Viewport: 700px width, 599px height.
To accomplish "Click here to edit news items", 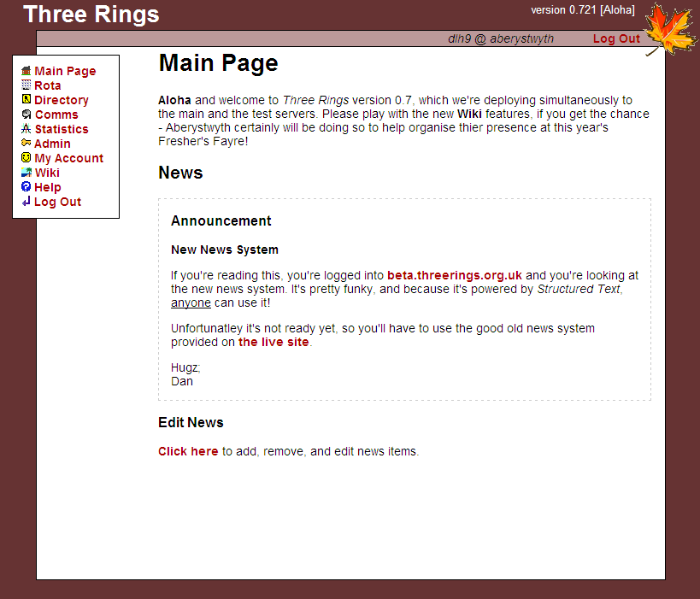I will (188, 451).
